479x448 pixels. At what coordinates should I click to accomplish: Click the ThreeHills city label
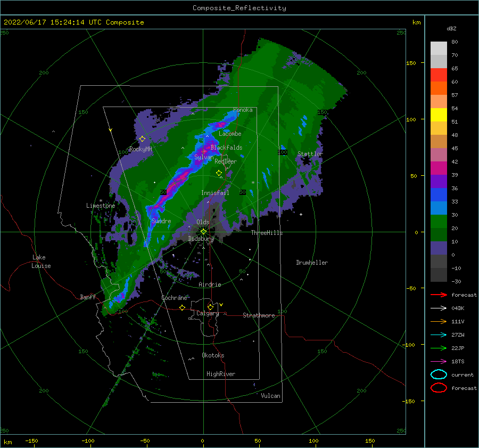[x=267, y=233]
